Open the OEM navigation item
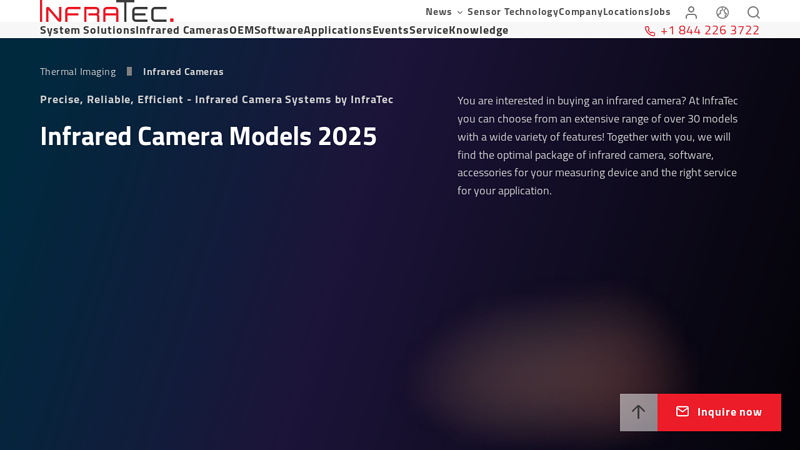The height and width of the screenshot is (450, 800). pos(241,30)
